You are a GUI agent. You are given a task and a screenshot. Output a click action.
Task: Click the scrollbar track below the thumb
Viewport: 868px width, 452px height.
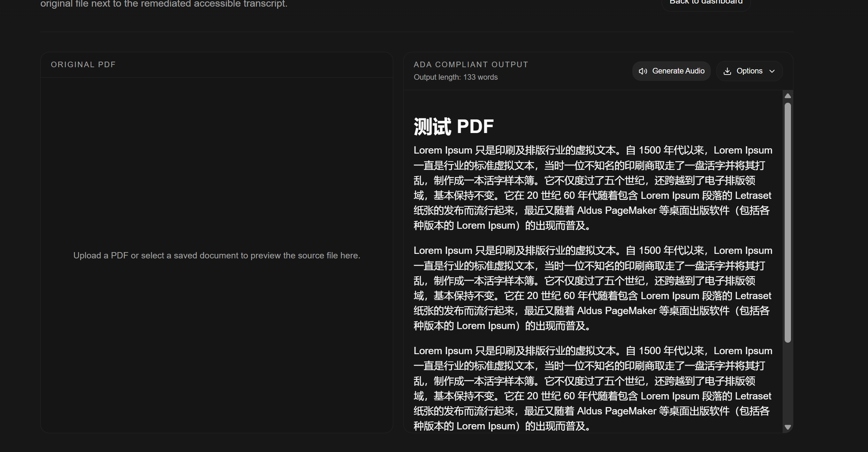(x=787, y=383)
